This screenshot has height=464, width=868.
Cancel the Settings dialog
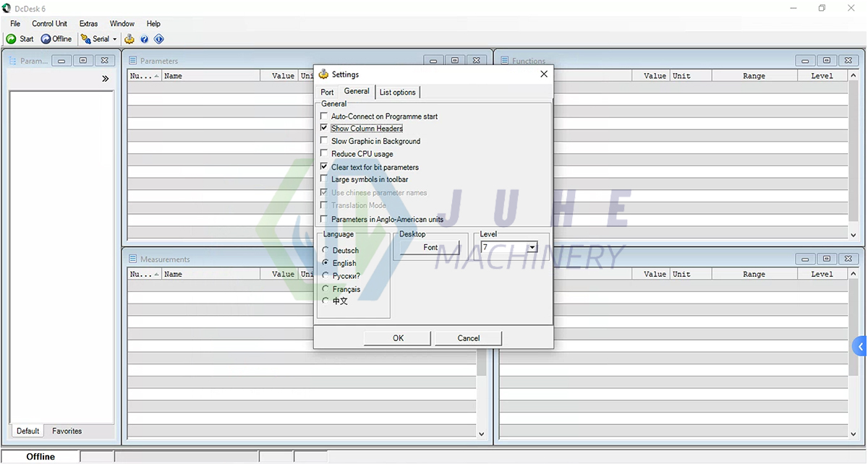pos(467,338)
